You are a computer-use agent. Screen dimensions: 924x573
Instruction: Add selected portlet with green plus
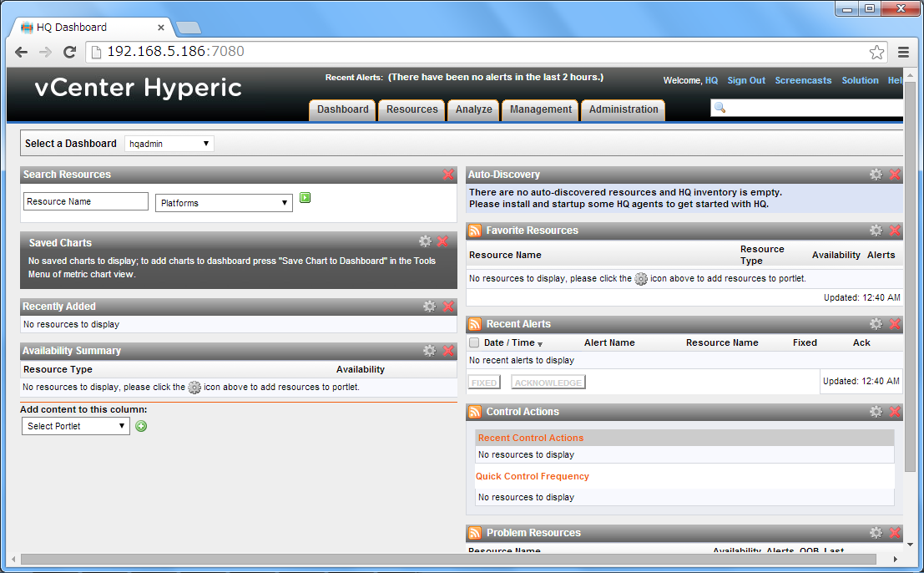click(141, 426)
